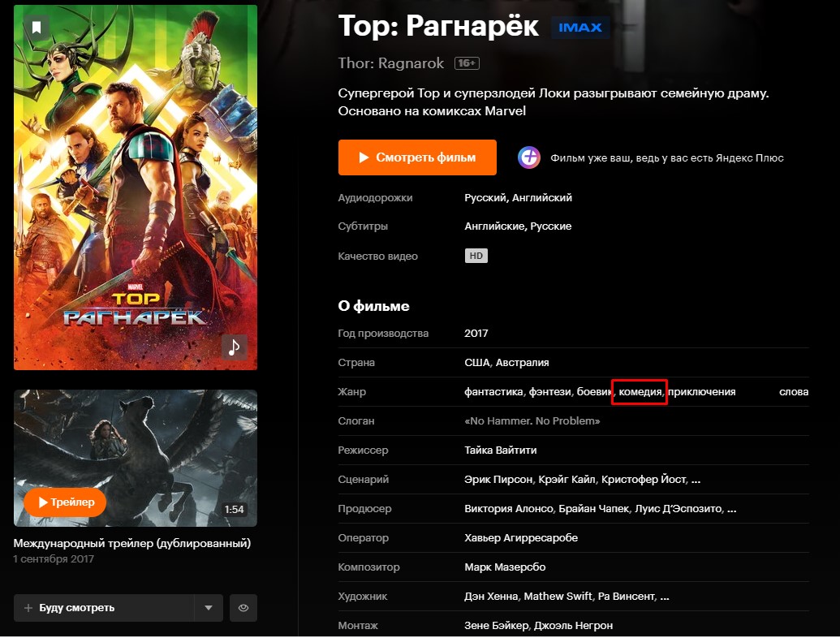Click the music note icon on poster
This screenshot has width=840, height=638.
[234, 347]
